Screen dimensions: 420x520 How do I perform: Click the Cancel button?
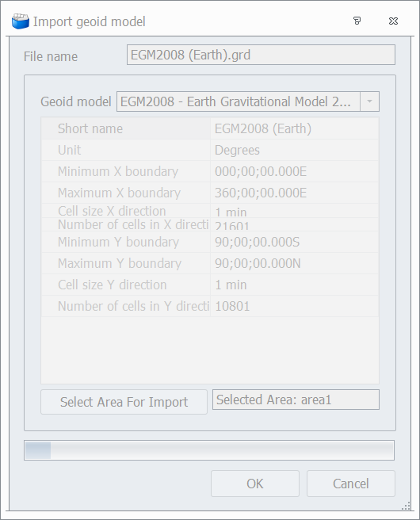point(351,484)
